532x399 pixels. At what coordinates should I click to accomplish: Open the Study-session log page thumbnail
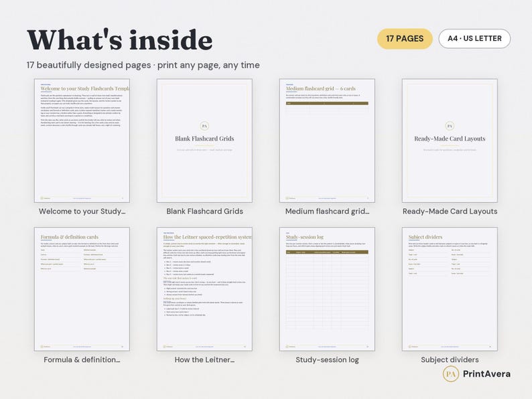point(327,289)
